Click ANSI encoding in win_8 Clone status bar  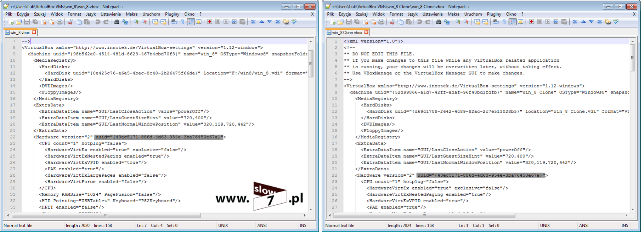[584, 226]
